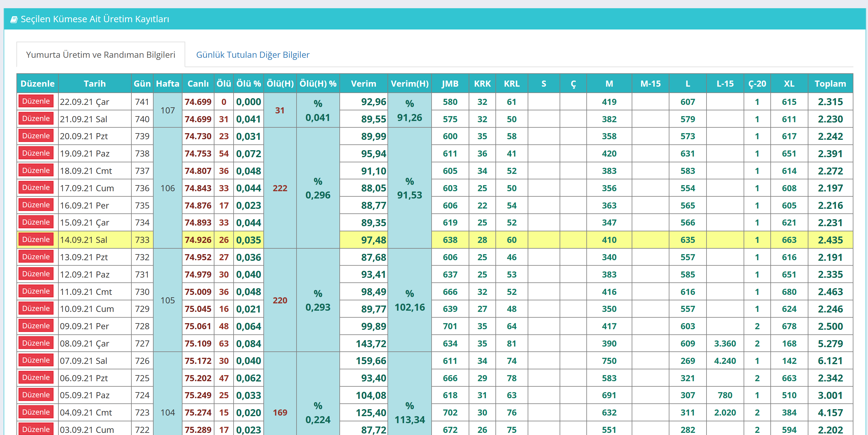Click the book icon beside the panel title
This screenshot has width=868, height=435.
tap(14, 19)
